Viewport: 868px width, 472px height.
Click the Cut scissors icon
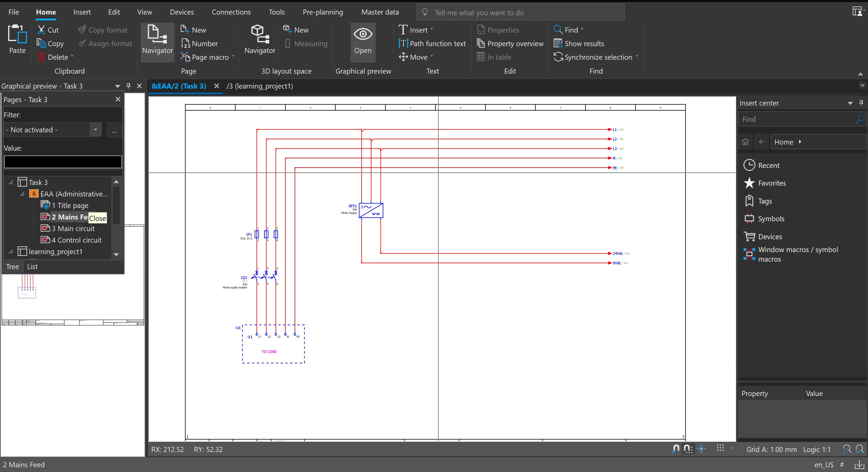41,30
